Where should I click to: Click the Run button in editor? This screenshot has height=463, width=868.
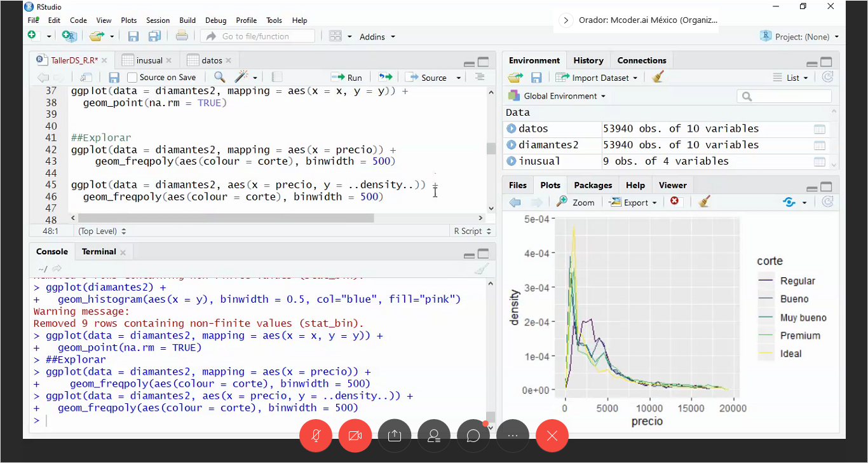coord(347,78)
